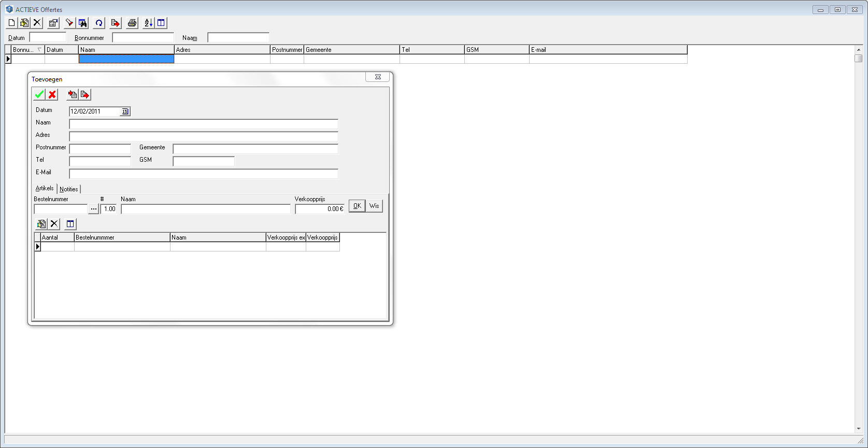Cancel with the red X in Toevoegen
This screenshot has width=868, height=448.
click(x=52, y=94)
